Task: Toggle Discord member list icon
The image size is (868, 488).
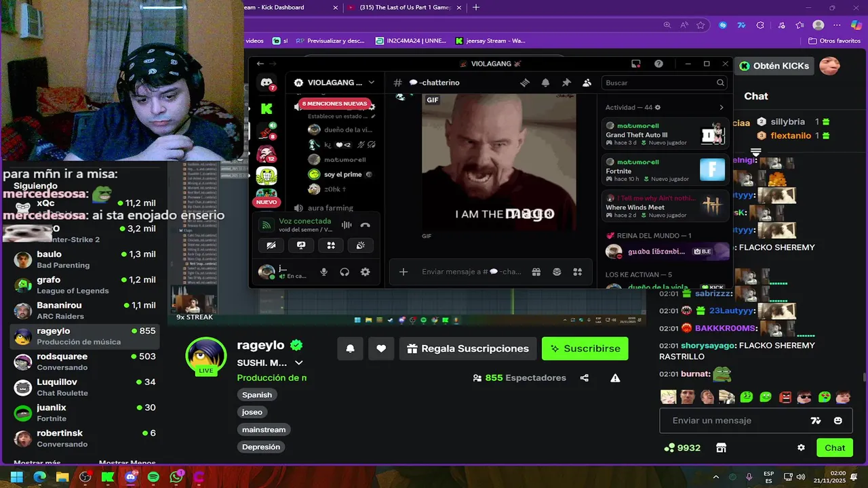Action: click(587, 83)
